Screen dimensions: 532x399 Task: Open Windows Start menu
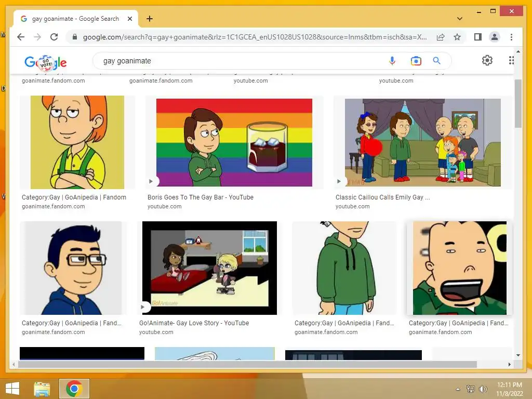12,389
